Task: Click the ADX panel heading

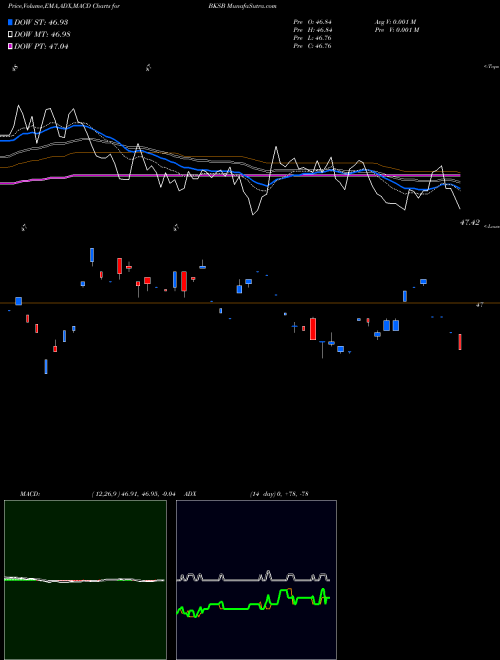Action: pyautogui.click(x=190, y=494)
